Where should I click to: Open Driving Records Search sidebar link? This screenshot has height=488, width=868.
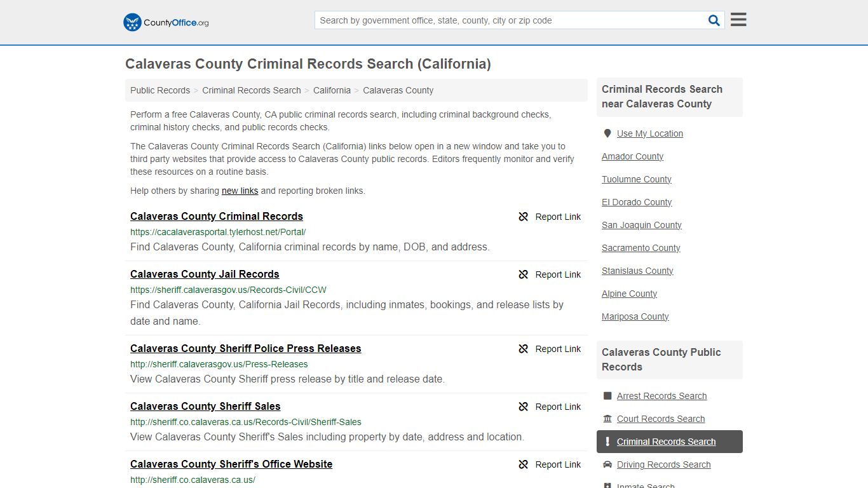point(663,464)
